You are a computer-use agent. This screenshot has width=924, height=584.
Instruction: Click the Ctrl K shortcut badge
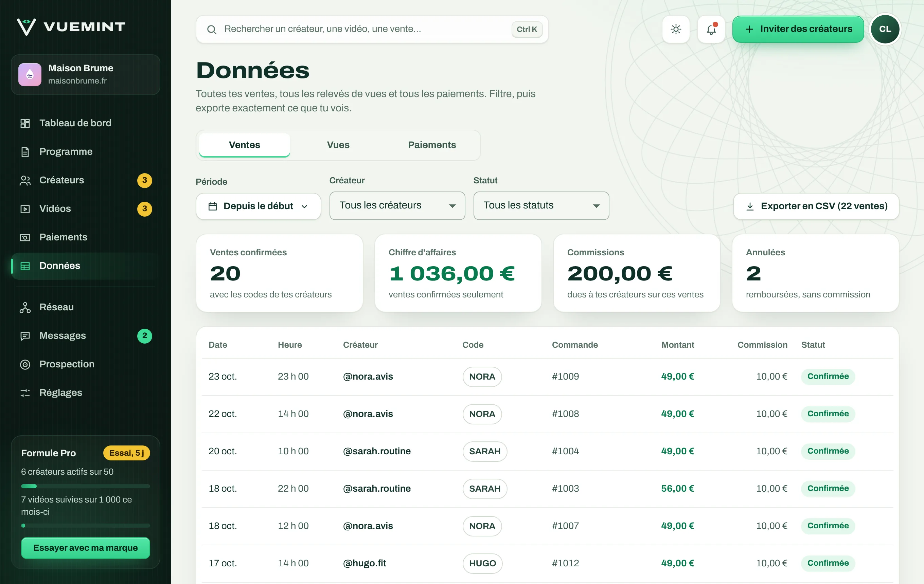coord(527,29)
